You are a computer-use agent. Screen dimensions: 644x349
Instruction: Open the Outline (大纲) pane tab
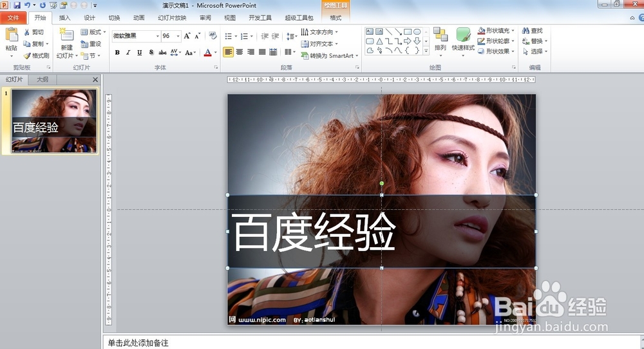click(x=42, y=79)
